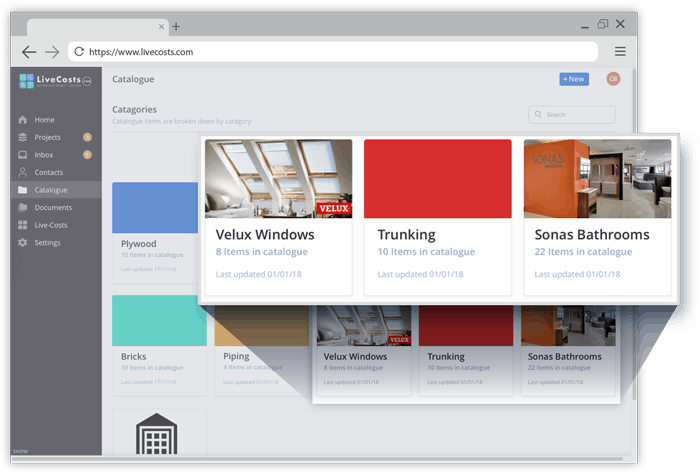The width and height of the screenshot is (700, 475).
Task: Click the Projects notification badge
Action: pos(88,137)
